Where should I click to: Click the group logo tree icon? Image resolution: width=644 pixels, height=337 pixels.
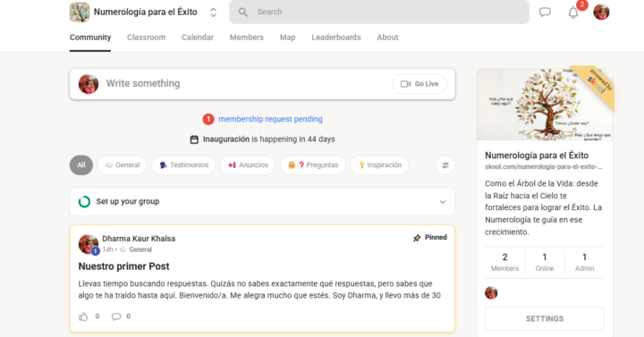[80, 12]
